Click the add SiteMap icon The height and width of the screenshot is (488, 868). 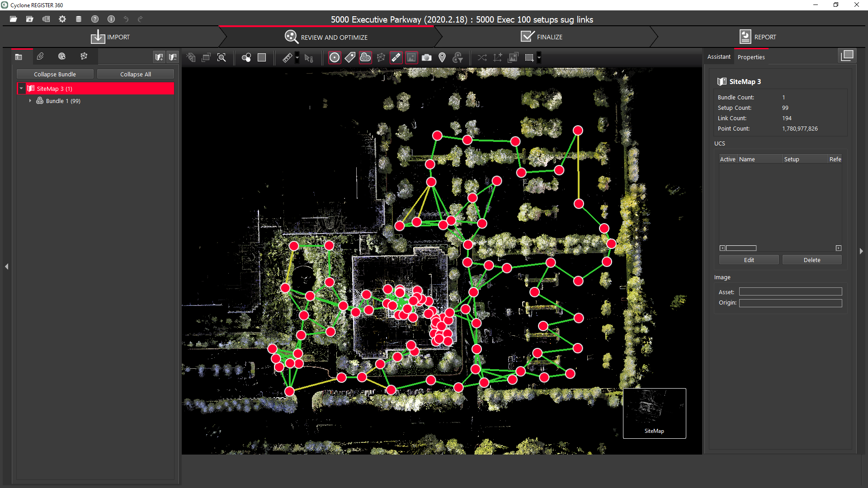159,57
